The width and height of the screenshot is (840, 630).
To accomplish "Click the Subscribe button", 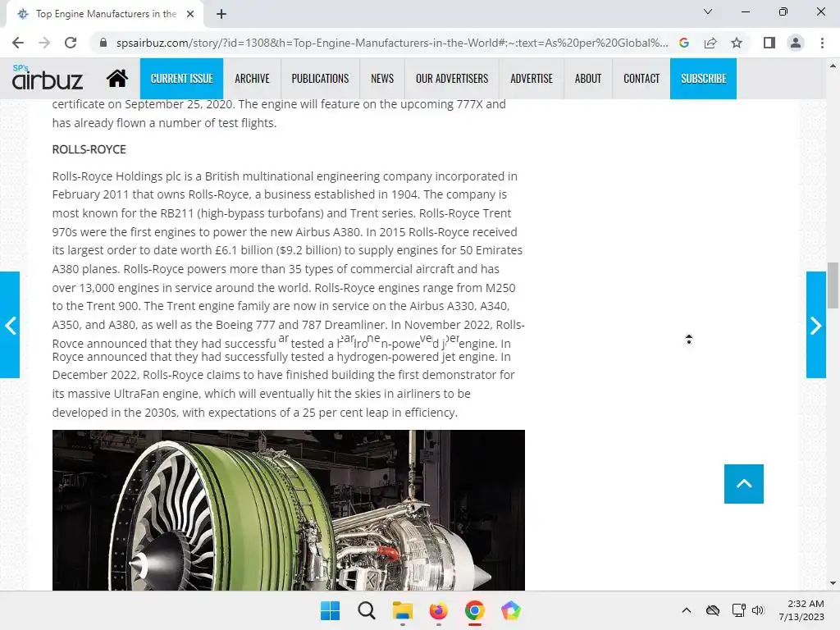I will (x=703, y=78).
